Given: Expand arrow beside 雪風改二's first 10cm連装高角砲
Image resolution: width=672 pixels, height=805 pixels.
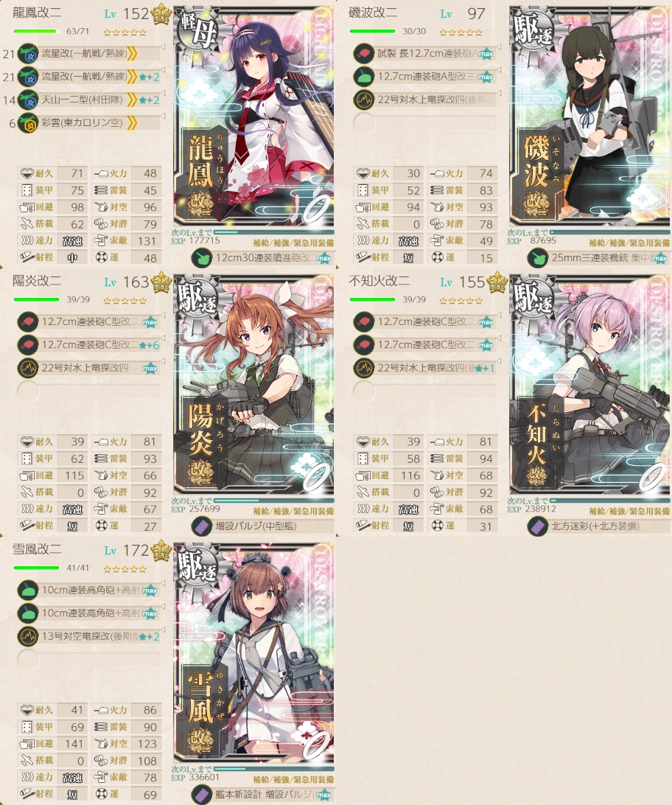Looking at the screenshot, I should [163, 584].
